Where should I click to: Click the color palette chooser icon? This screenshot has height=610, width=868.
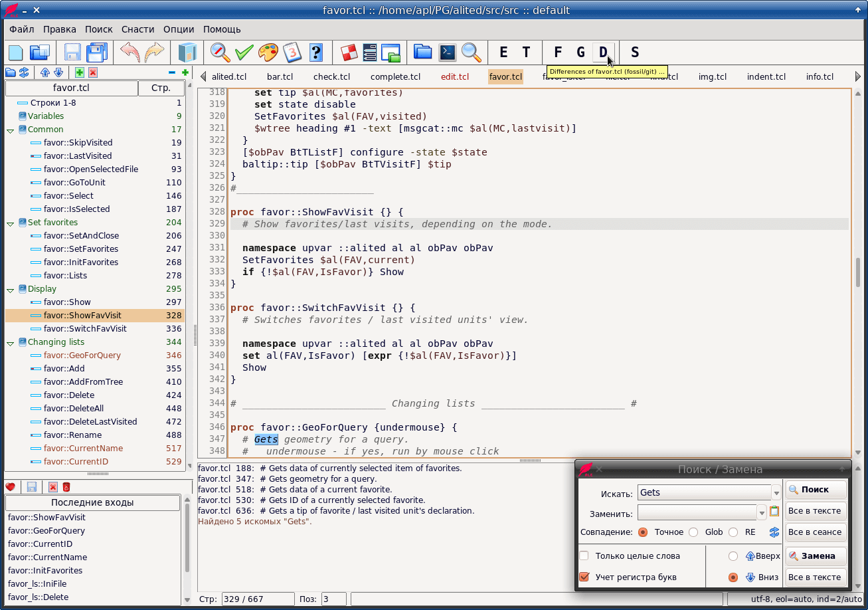point(268,52)
